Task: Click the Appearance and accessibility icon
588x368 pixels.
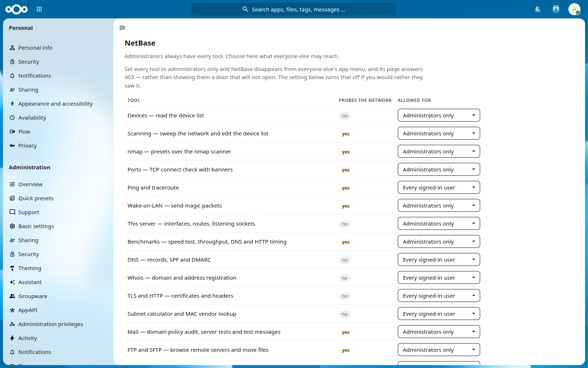Action: click(x=12, y=104)
